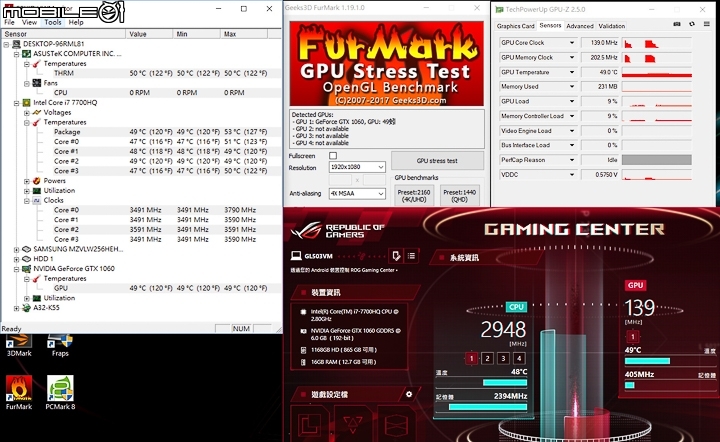Open the FurMark Anti-aliasing 4X MSAA dropdown
The width and height of the screenshot is (720, 442).
pyautogui.click(x=357, y=194)
